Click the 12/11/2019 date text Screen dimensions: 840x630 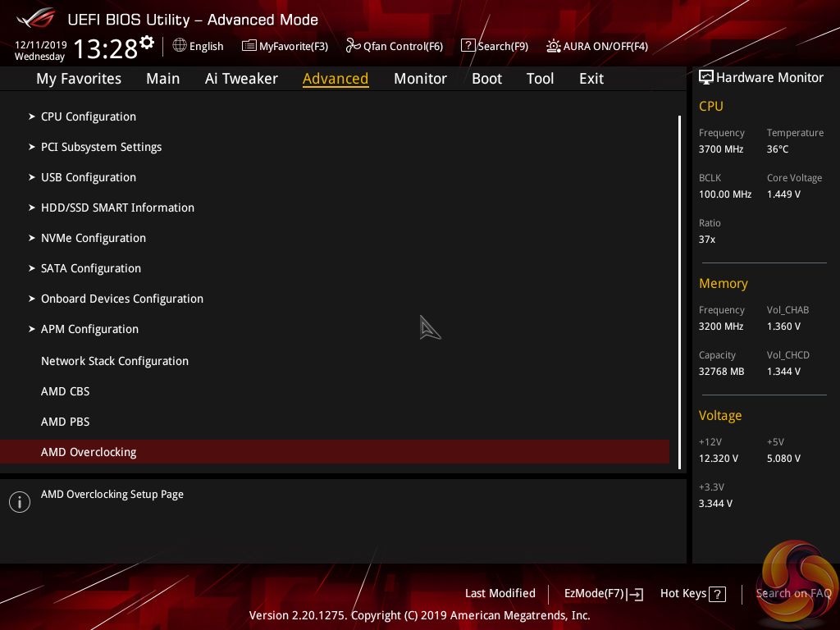(x=41, y=44)
